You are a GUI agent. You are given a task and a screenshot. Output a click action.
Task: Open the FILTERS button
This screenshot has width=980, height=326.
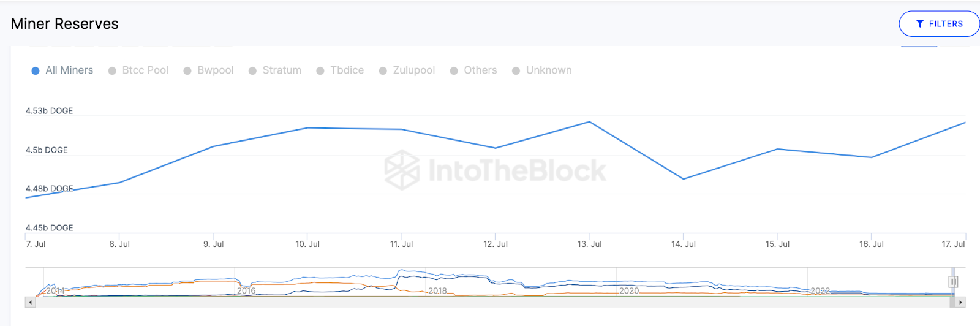click(939, 24)
